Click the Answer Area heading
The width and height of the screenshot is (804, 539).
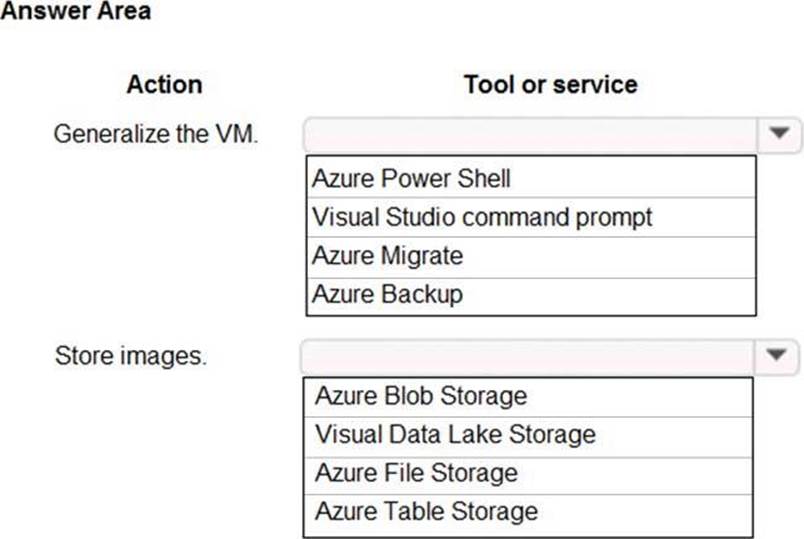pyautogui.click(x=76, y=12)
